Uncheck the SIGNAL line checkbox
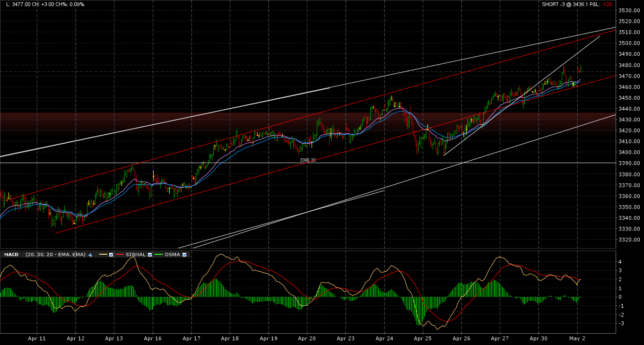Screen dimensions: 644x345 coord(150,255)
